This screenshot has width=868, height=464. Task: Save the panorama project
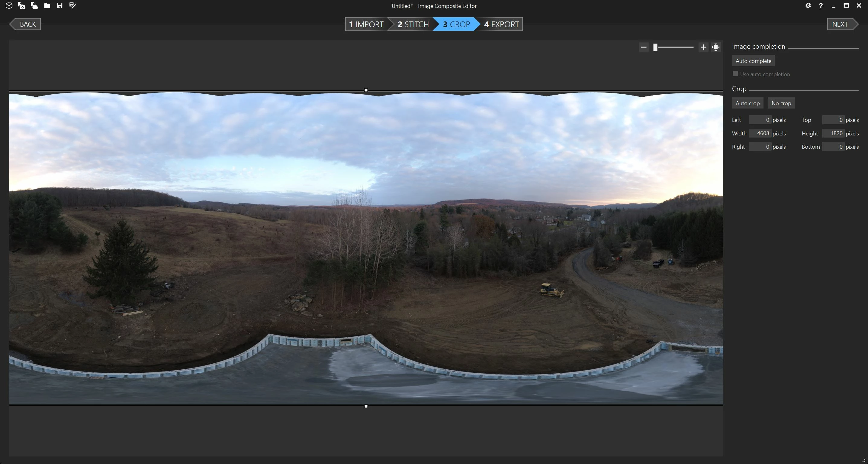tap(59, 5)
